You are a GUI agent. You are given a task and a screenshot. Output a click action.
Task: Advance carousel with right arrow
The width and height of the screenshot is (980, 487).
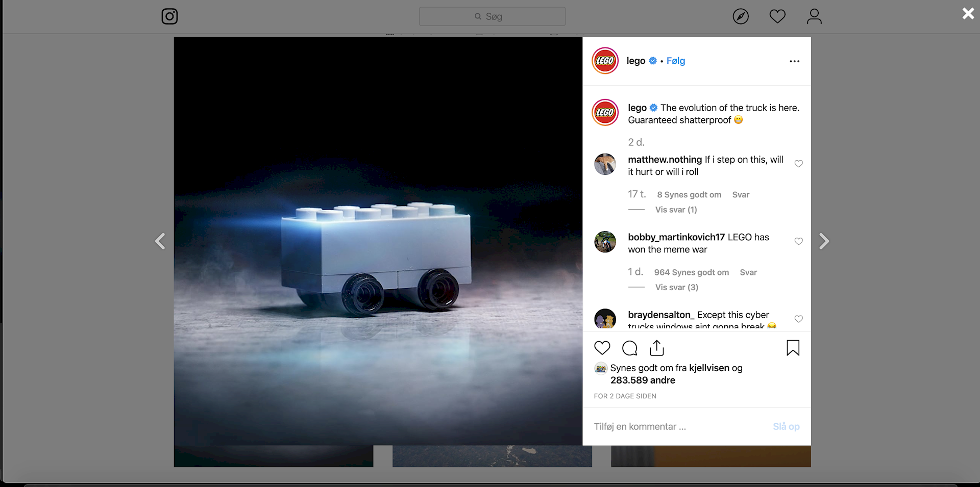(823, 241)
